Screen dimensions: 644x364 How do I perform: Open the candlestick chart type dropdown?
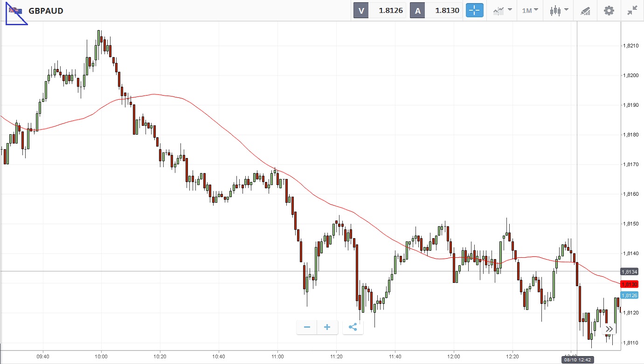pos(559,10)
